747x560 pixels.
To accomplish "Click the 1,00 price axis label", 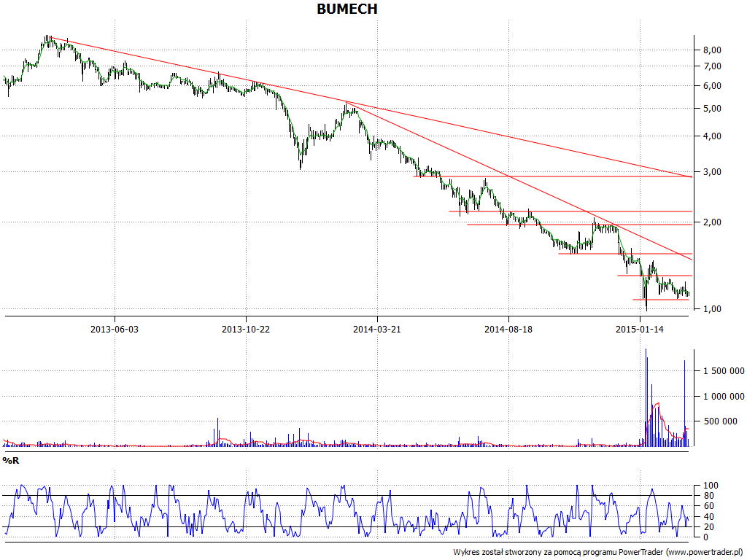I will 712,309.
